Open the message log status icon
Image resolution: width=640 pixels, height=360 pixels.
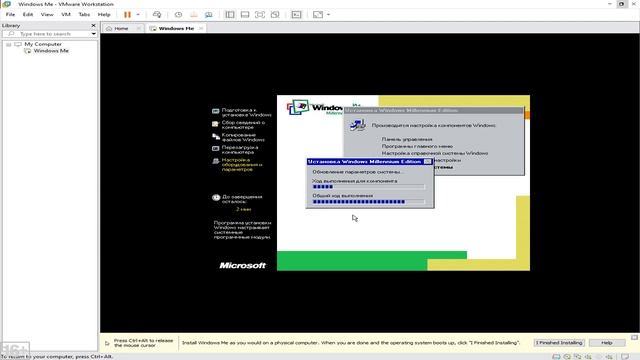[624, 356]
